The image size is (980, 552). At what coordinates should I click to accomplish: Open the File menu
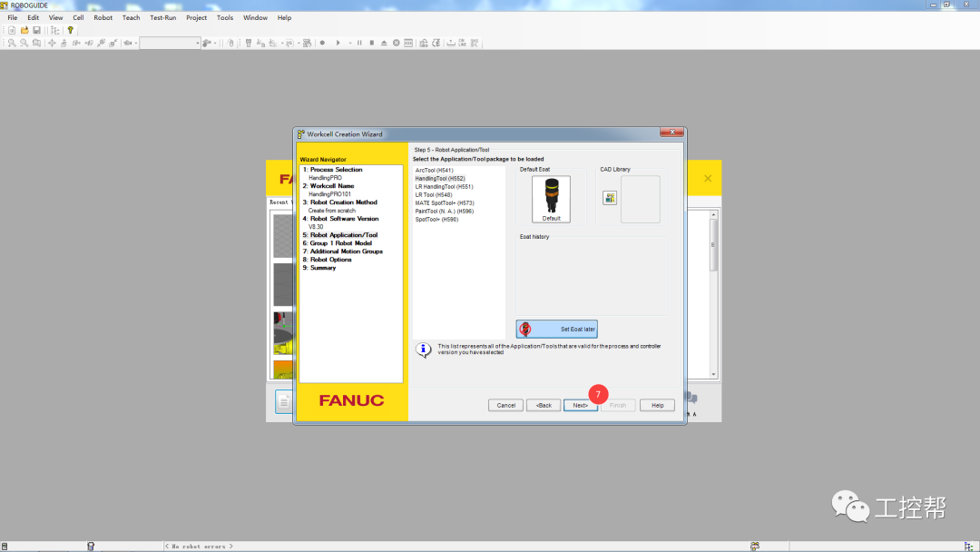point(13,17)
